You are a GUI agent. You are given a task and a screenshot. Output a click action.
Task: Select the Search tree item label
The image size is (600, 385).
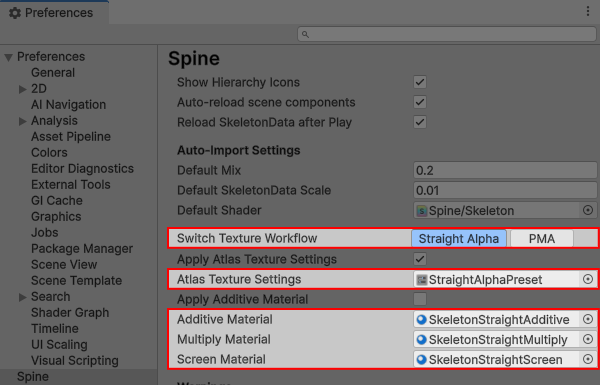(x=51, y=297)
